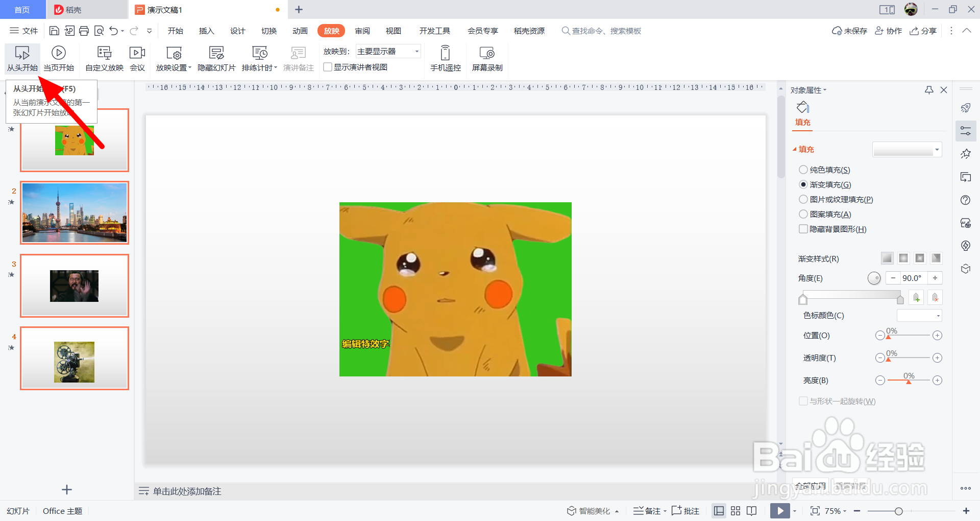Click 协作 collaborate button
The width and height of the screenshot is (980, 521).
889,31
